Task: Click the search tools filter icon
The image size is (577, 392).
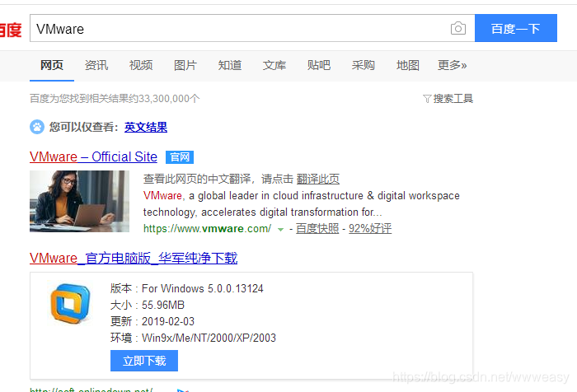Action: tap(427, 99)
